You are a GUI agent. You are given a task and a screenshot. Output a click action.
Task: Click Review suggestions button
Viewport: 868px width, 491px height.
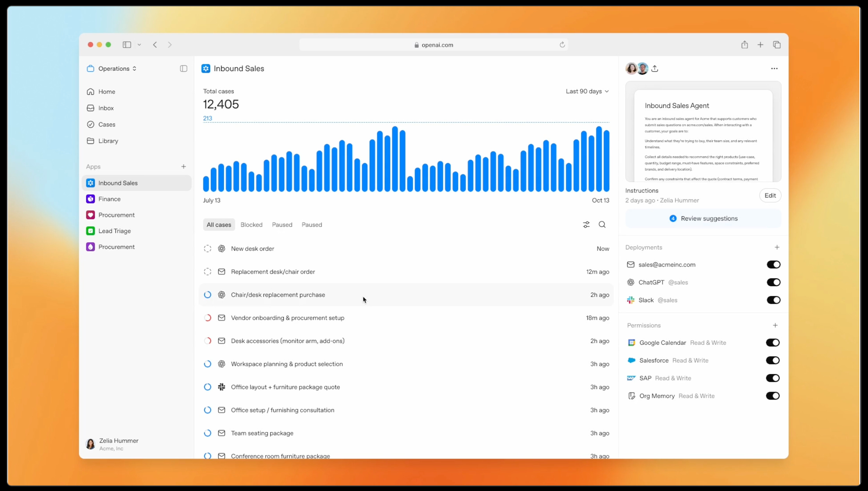click(703, 219)
